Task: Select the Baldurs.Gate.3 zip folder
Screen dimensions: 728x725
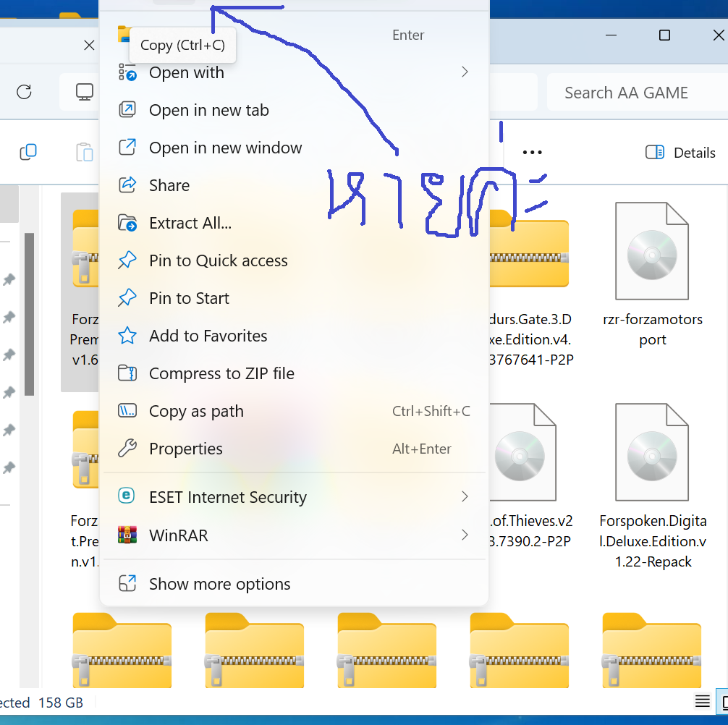Action: click(529, 250)
